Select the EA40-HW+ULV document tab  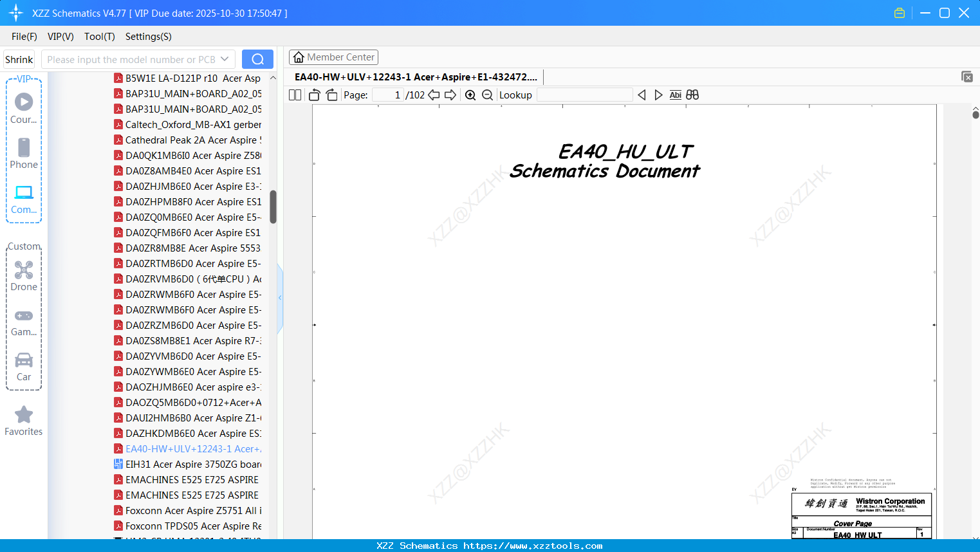[416, 77]
